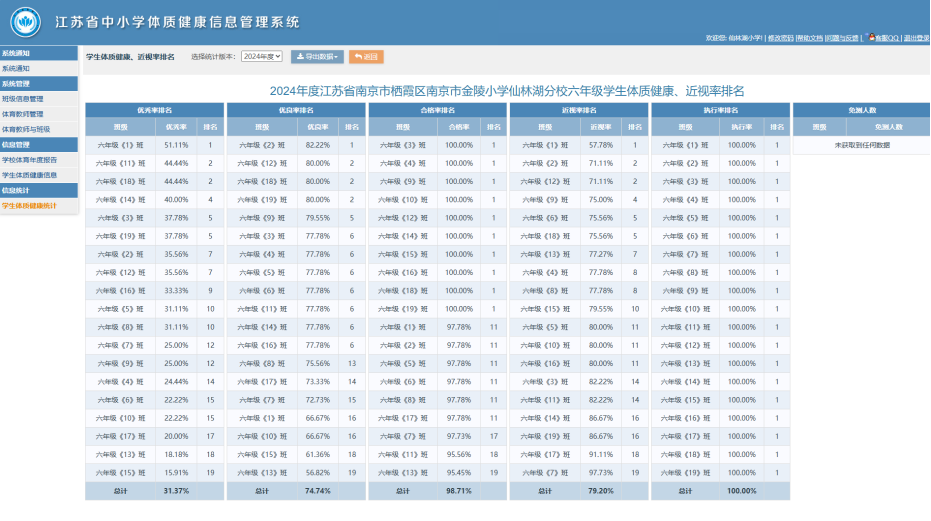Open 修改密码 link in header

pyautogui.click(x=780, y=38)
